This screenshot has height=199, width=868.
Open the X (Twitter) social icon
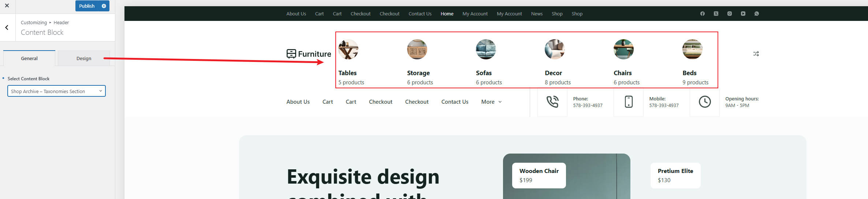pyautogui.click(x=716, y=14)
